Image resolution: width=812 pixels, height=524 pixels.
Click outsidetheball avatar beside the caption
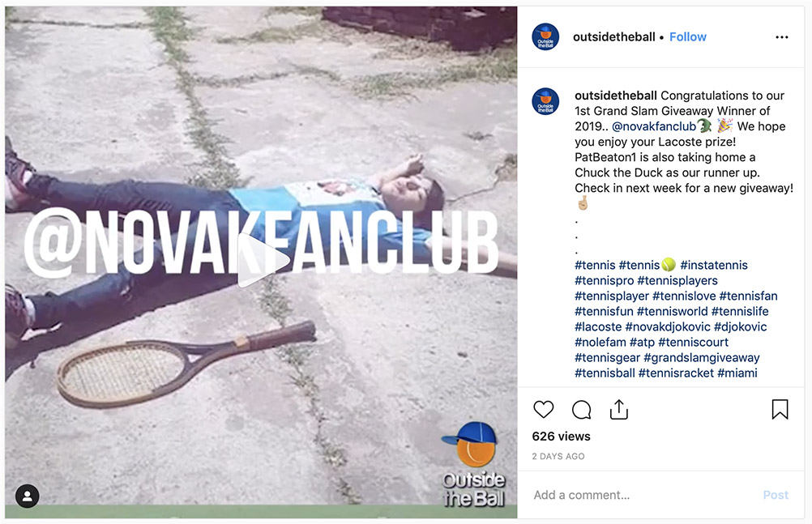tap(545, 101)
